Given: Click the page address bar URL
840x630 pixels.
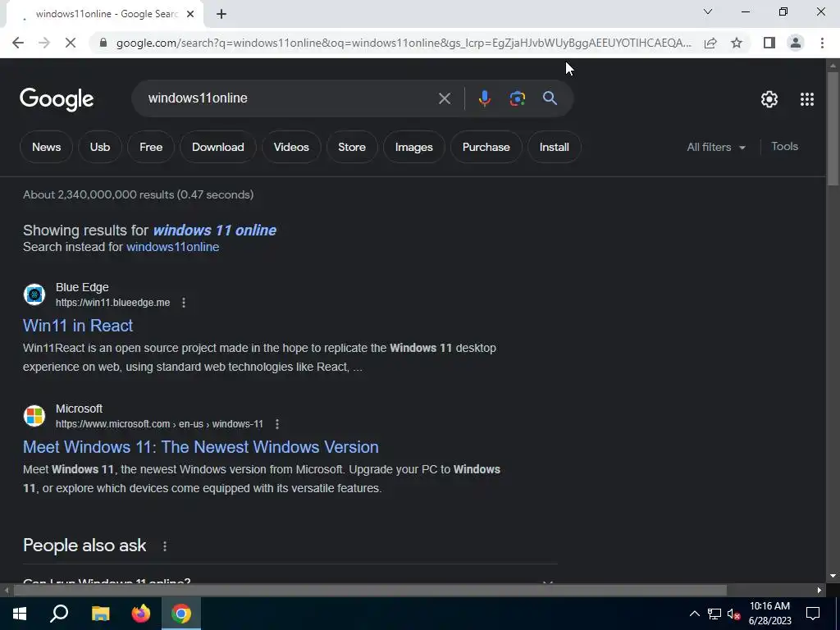Looking at the screenshot, I should tap(404, 43).
